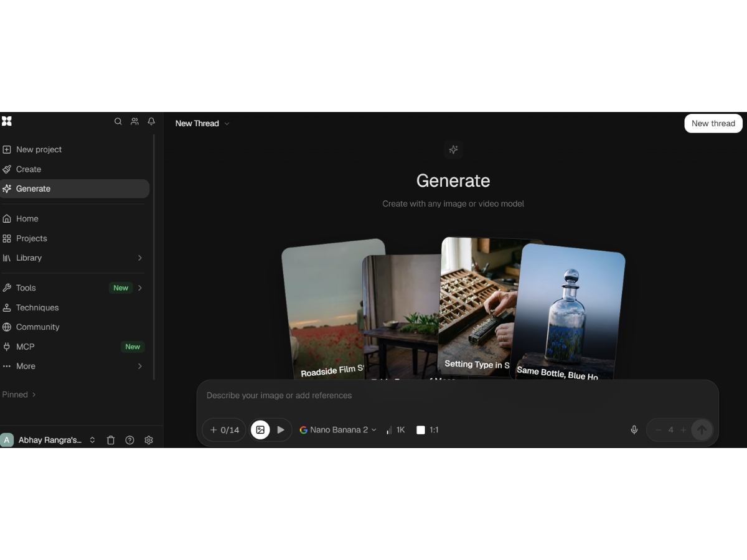Image resolution: width=747 pixels, height=560 pixels.
Task: Click the prompt description input field
Action: point(458,396)
